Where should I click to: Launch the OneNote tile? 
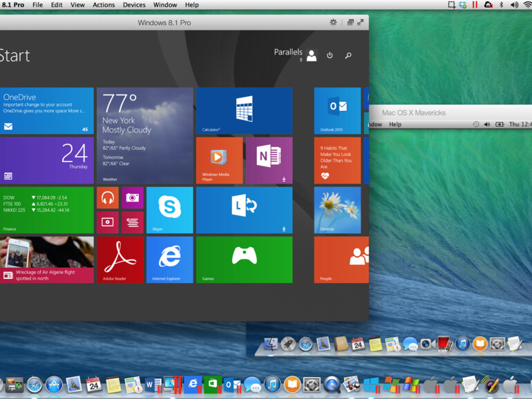(x=269, y=160)
